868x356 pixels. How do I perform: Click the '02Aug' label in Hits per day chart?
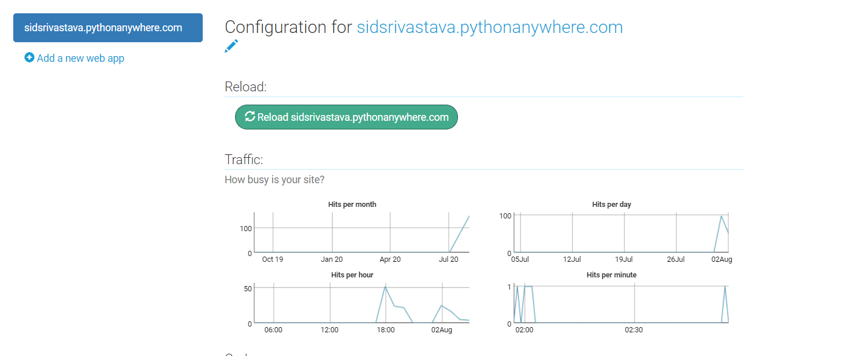tap(722, 259)
